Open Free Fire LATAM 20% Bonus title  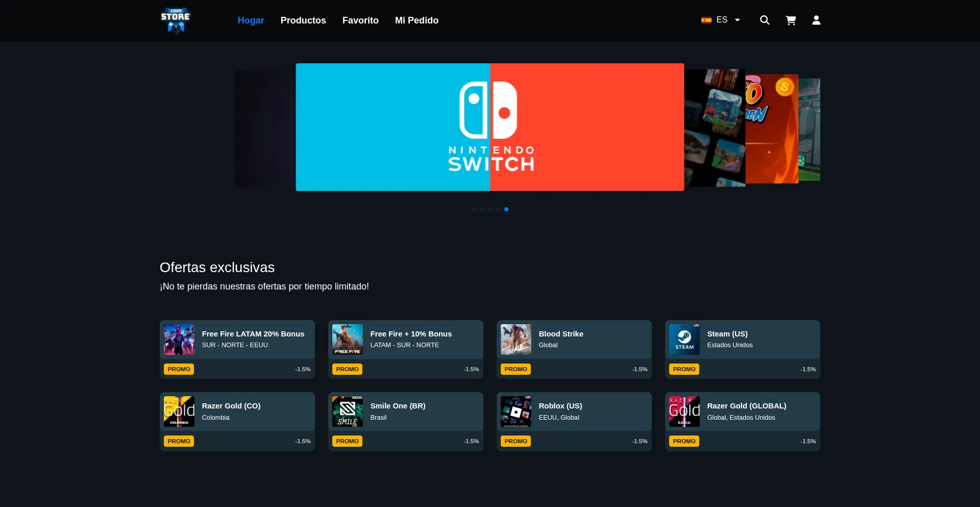pyautogui.click(x=253, y=334)
